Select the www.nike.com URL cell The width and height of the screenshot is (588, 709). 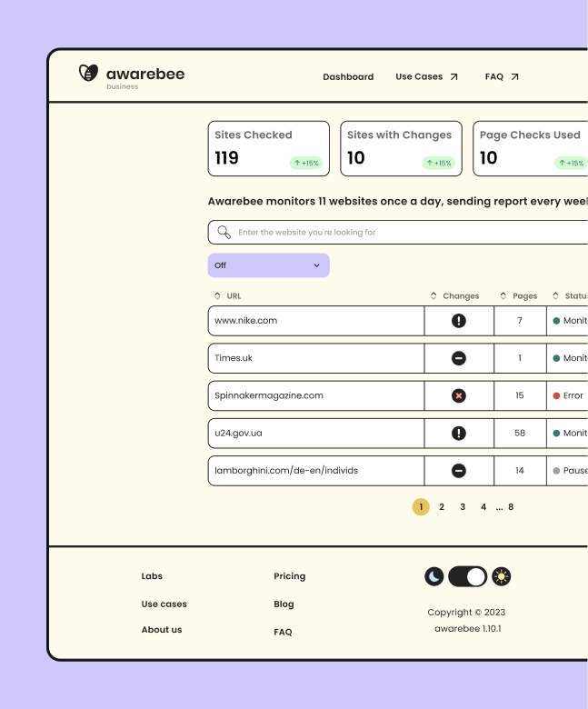(316, 321)
